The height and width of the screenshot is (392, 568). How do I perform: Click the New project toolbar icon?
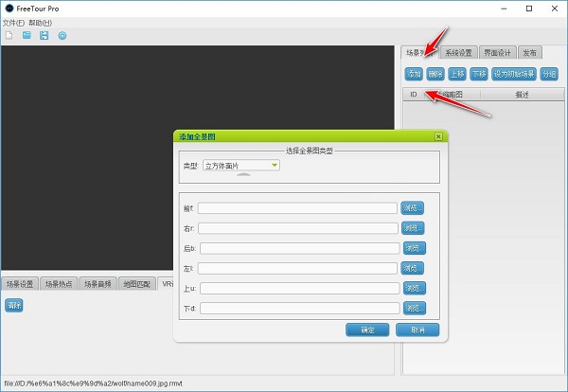tap(9, 35)
